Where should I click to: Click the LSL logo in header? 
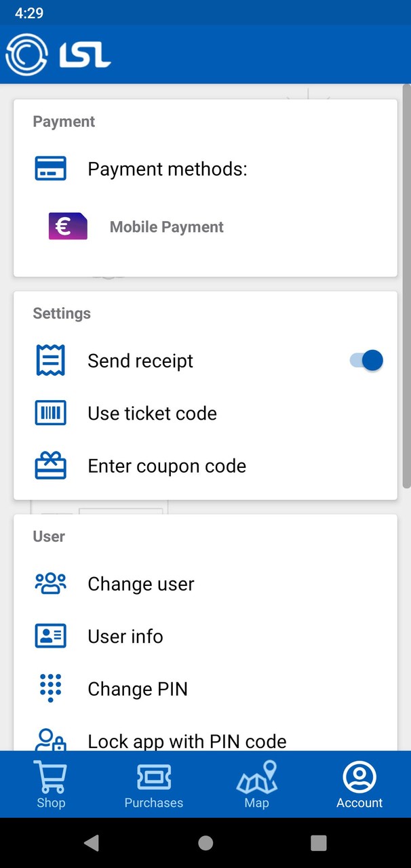click(x=58, y=54)
